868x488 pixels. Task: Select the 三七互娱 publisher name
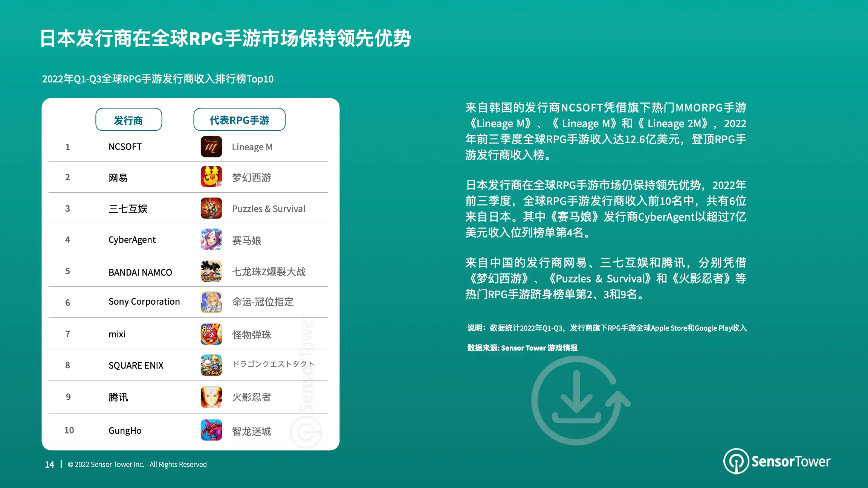128,209
